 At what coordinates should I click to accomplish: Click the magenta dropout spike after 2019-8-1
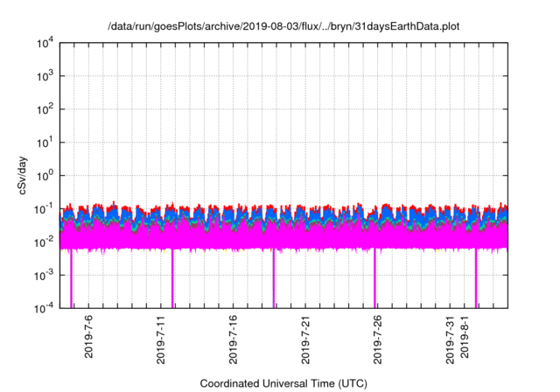[x=476, y=278]
